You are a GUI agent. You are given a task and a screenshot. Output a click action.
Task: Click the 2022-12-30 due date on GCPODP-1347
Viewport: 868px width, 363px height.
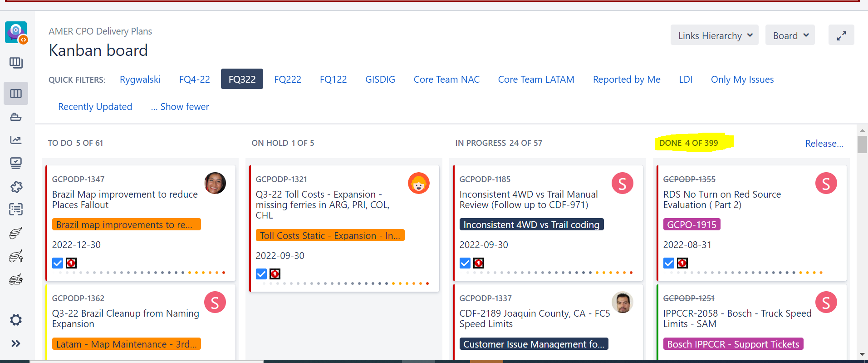[76, 245]
